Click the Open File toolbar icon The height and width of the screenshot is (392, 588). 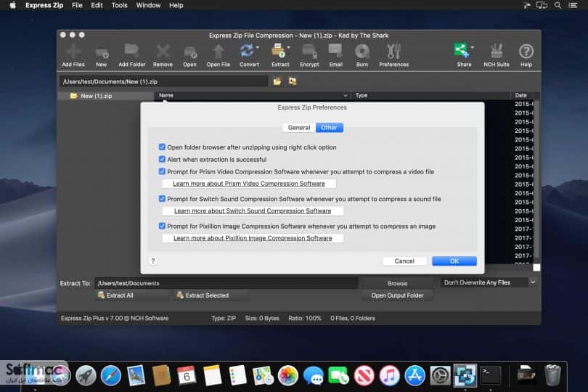tap(219, 55)
